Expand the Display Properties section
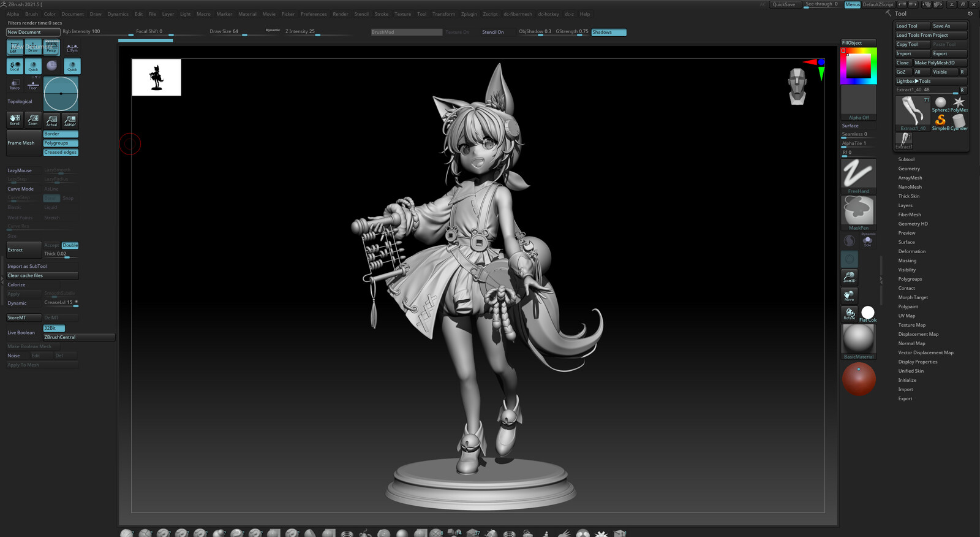This screenshot has height=537, width=980. (x=918, y=362)
